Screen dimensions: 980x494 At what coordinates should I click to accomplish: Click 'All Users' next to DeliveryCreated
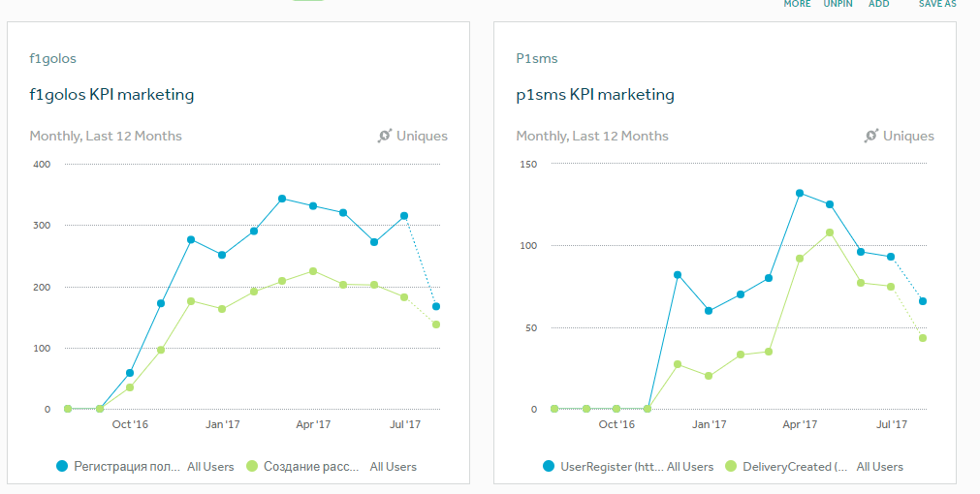tap(879, 467)
